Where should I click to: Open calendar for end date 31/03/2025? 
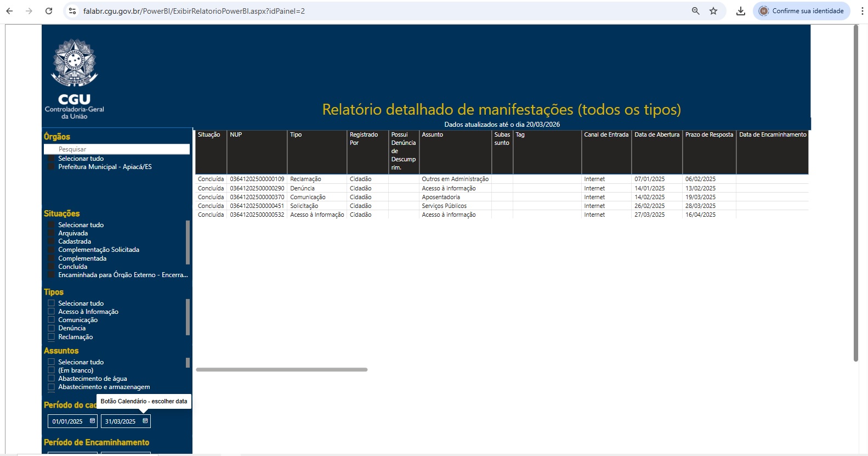[145, 421]
